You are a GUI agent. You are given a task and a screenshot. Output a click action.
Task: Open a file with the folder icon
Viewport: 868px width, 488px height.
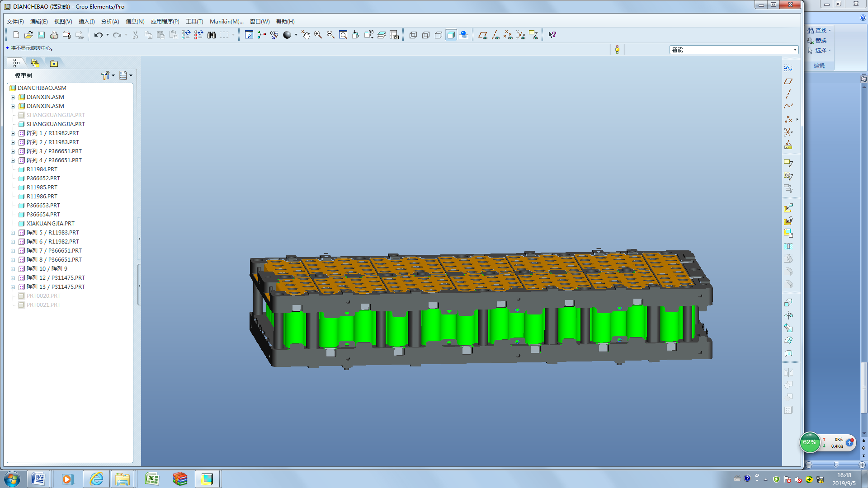coord(28,35)
